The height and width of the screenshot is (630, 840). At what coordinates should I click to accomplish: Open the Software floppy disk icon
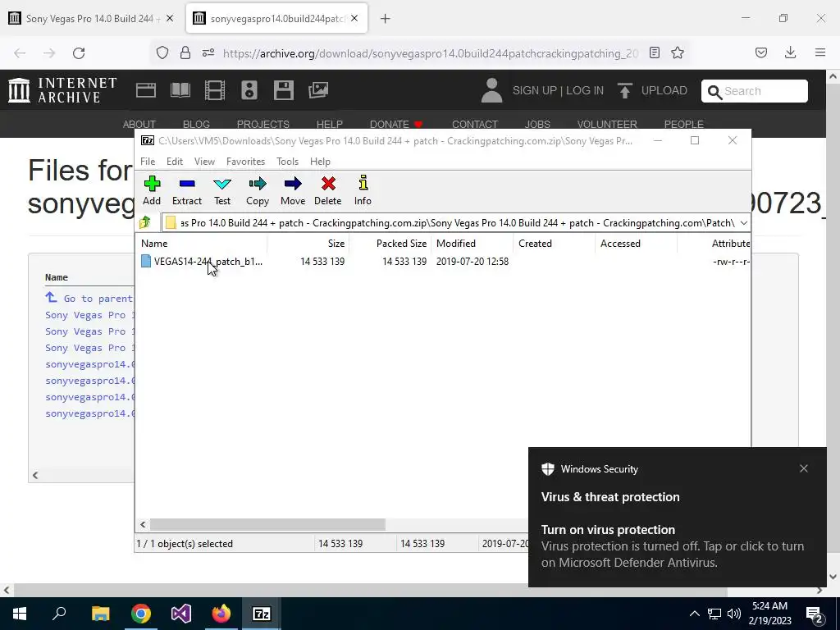[x=283, y=90]
